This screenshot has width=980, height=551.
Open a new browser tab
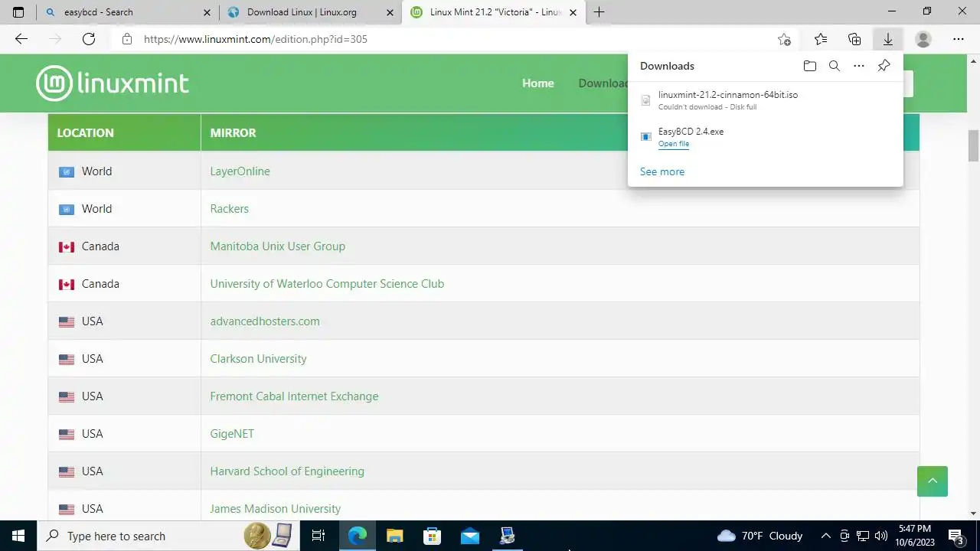point(599,12)
